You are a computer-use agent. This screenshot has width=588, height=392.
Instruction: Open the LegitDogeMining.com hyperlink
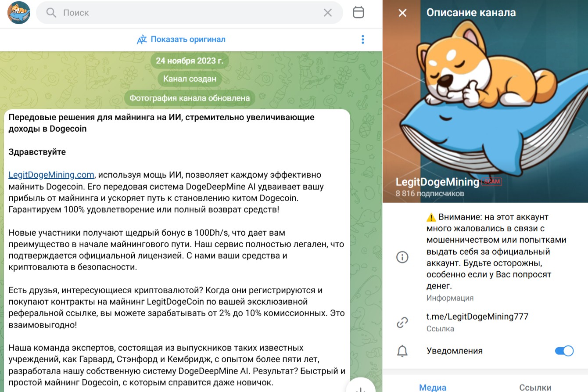pyautogui.click(x=51, y=175)
